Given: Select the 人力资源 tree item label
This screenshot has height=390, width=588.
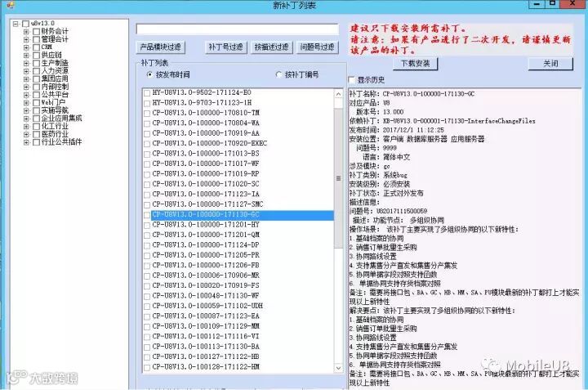Looking at the screenshot, I should click(x=55, y=70).
